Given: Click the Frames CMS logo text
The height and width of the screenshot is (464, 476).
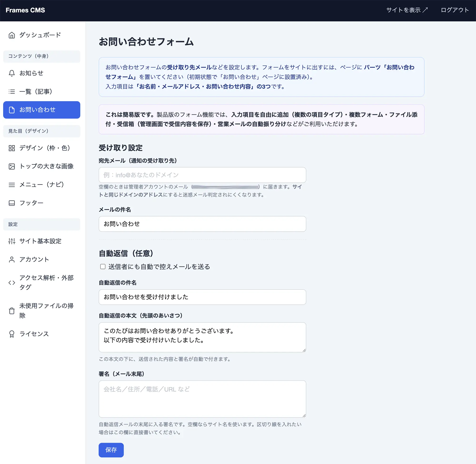Looking at the screenshot, I should 25,10.
